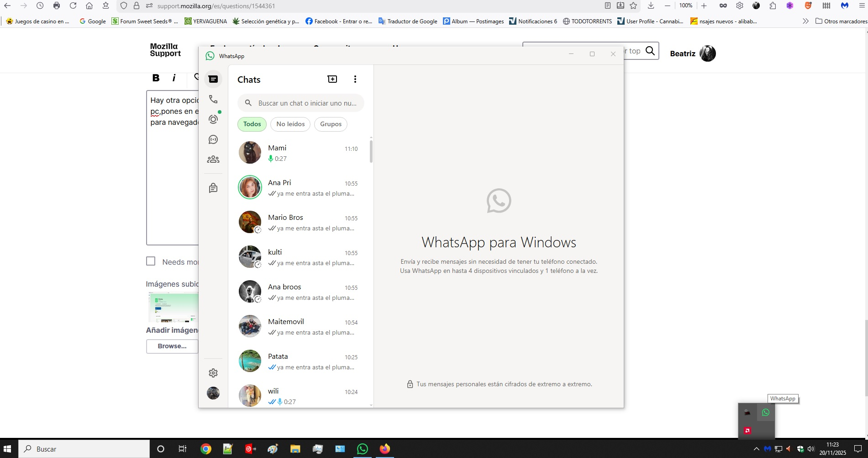Open the Google bookmark

[x=92, y=21]
